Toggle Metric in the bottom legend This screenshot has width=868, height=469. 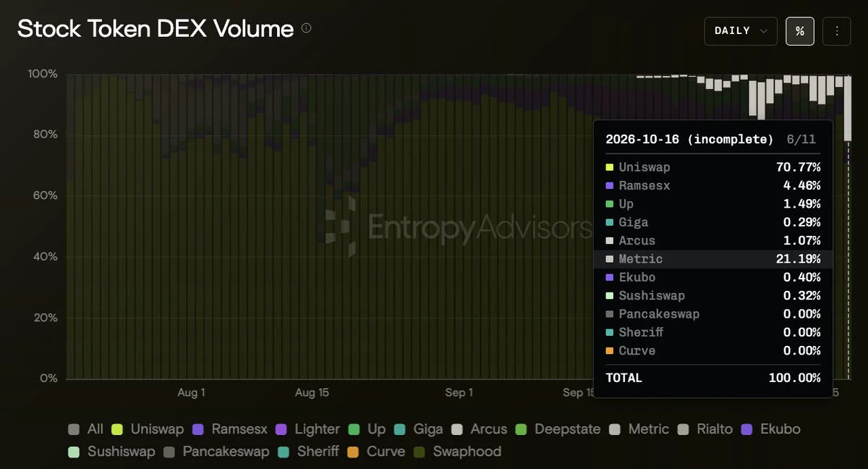639,429
